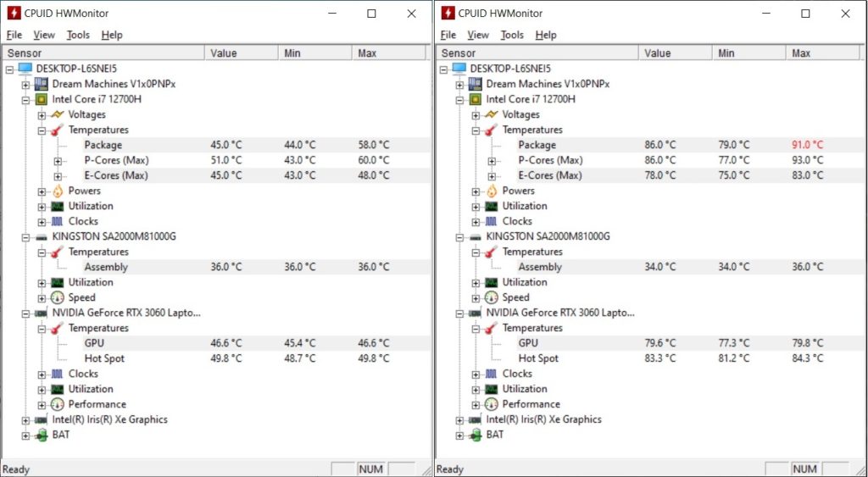Click the NVIDIA GeForce RTX 3060 GPU icon in left window
Viewport: 868px width, 477px height.
(41, 313)
